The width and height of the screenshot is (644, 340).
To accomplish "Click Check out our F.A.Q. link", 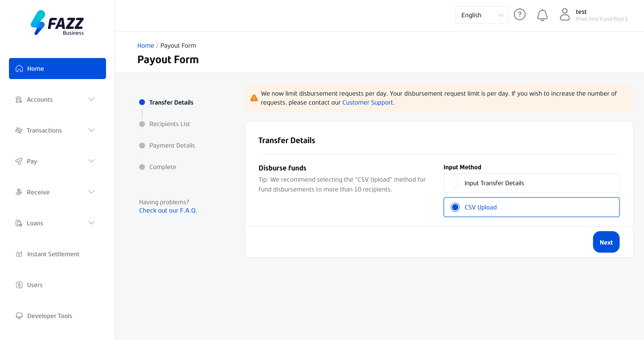I will (168, 210).
